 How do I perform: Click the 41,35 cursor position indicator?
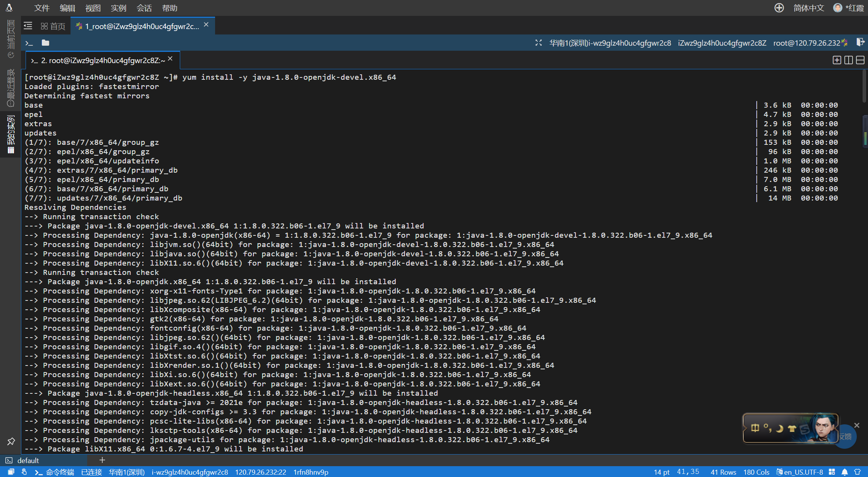688,472
